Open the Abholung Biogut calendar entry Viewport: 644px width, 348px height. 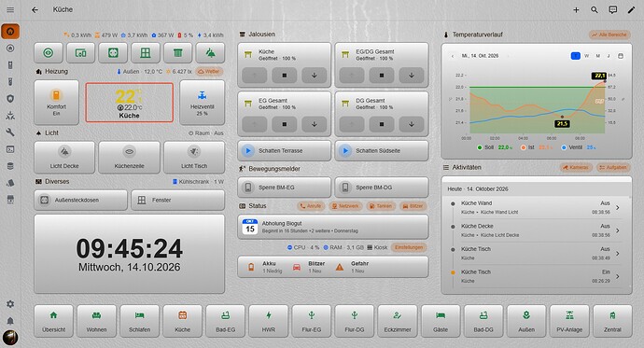[333, 227]
